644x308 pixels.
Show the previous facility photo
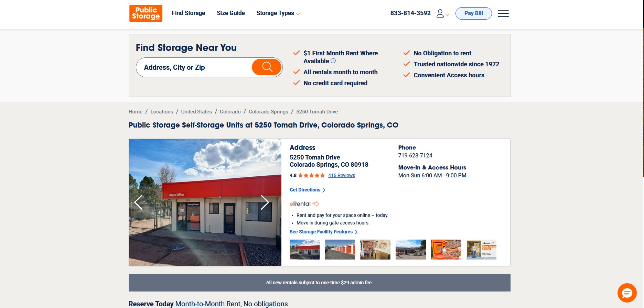tap(138, 202)
